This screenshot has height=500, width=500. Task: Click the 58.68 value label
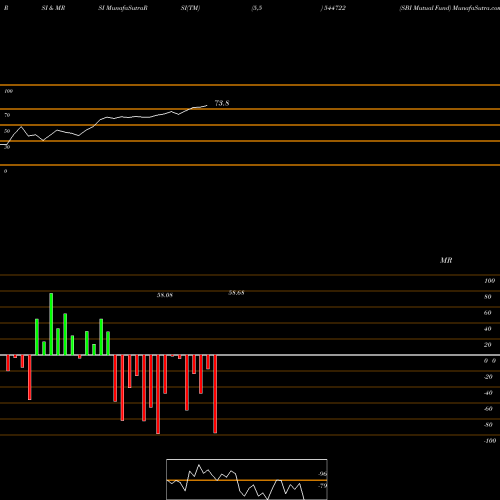pyautogui.click(x=236, y=293)
